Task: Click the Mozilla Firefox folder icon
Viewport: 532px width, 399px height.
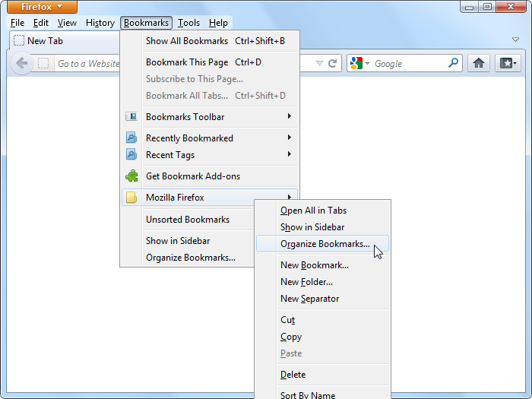Action: click(x=131, y=198)
